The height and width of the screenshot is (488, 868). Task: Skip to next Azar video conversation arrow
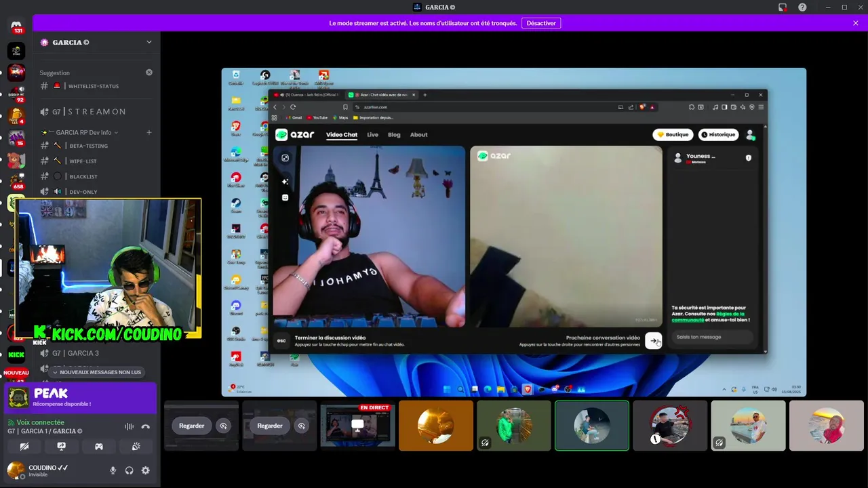[x=654, y=341]
